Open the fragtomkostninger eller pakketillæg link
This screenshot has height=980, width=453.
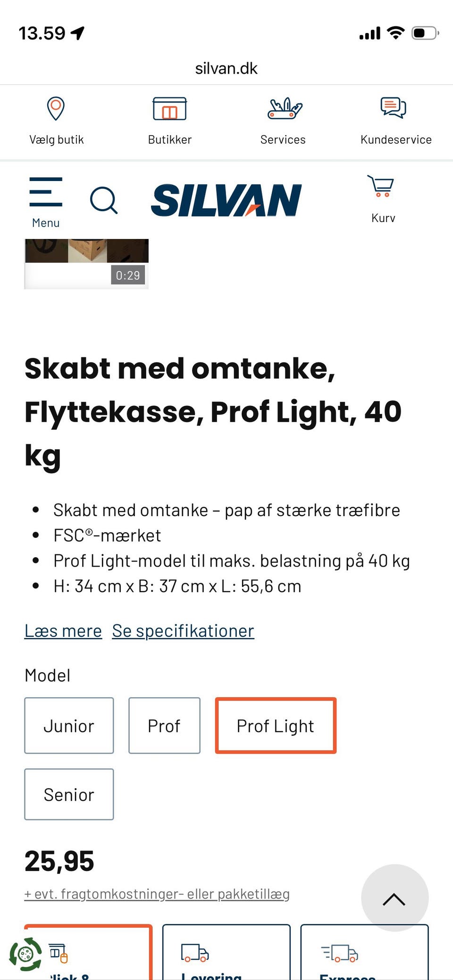pos(157,894)
